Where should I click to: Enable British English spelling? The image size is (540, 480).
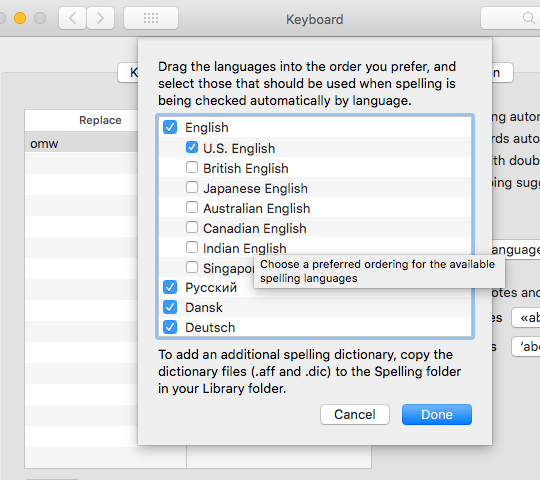point(192,167)
